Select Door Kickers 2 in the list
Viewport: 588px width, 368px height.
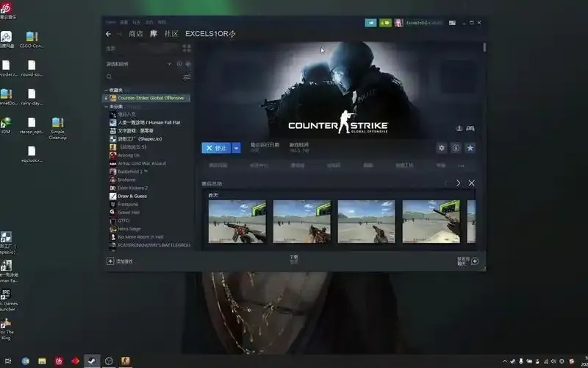click(132, 188)
